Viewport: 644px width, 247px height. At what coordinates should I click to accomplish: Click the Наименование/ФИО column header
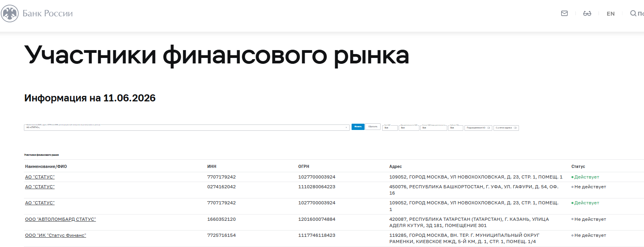tap(46, 166)
